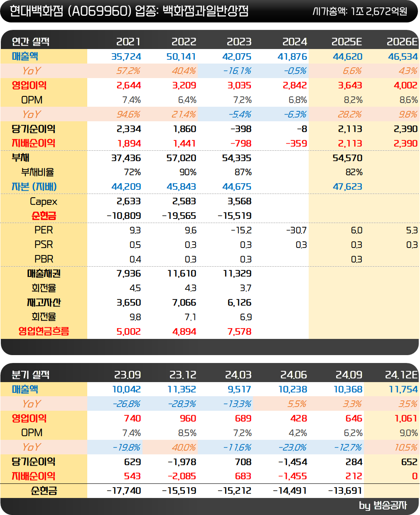The width and height of the screenshot is (420, 515).
Task: Click the by 범송공자 author credit
Action: click(383, 506)
